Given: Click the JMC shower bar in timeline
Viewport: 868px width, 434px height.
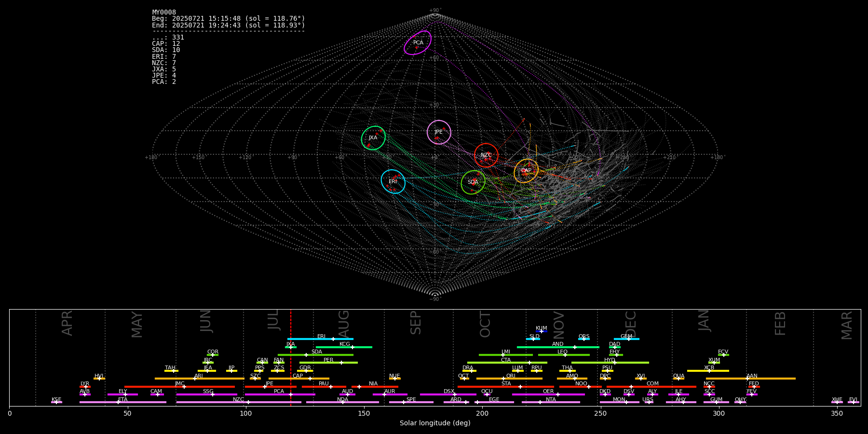Looking at the screenshot, I should [x=179, y=387].
